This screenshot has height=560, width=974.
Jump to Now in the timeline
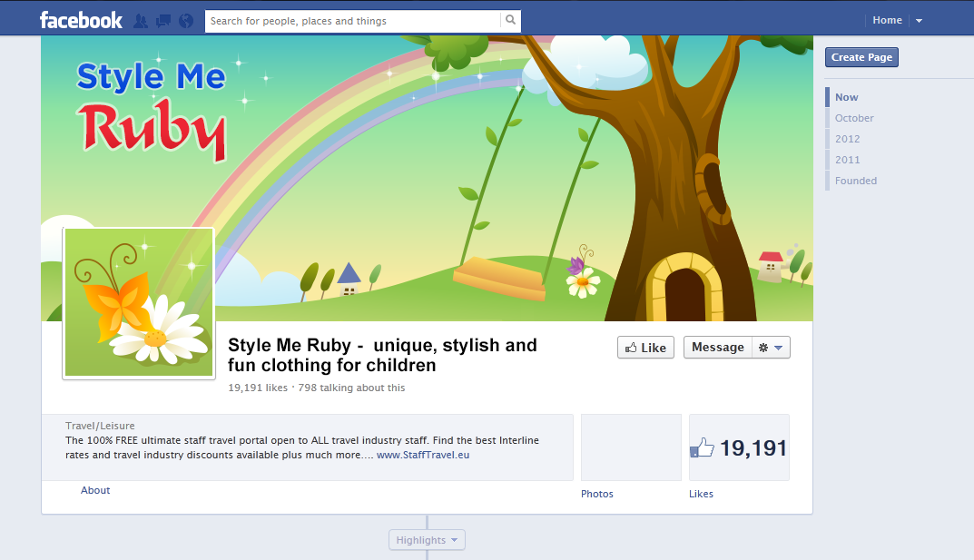(x=846, y=97)
